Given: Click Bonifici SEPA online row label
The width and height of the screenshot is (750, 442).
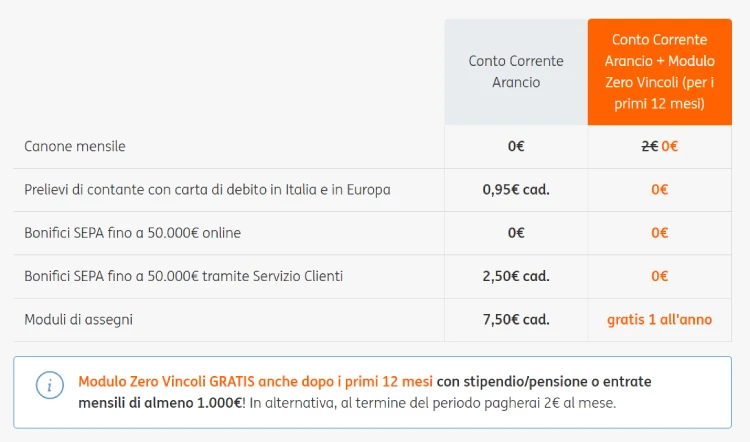Looking at the screenshot, I should 133,233.
